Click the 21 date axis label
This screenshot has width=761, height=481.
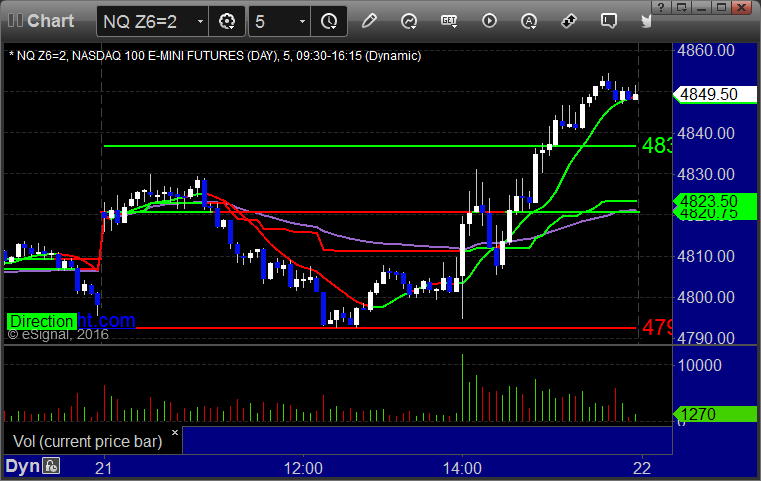(x=103, y=468)
